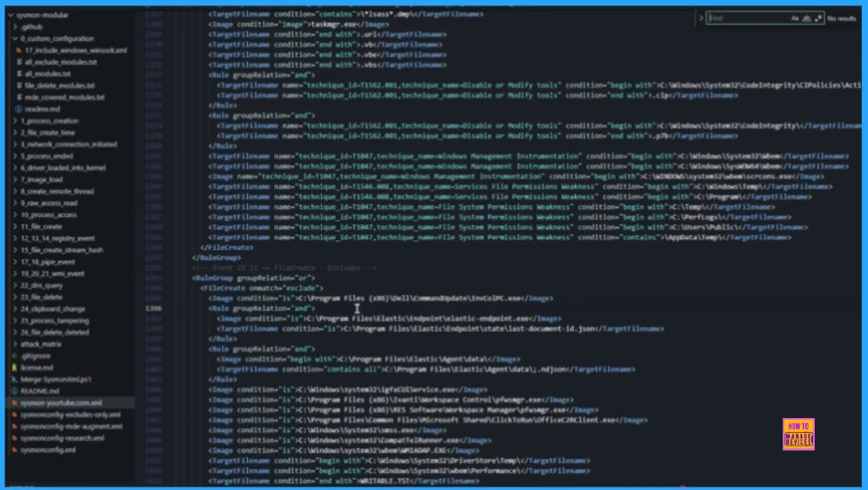Click the elastic-endpoint.exe Image line
This screenshot has width=868, height=490.
[x=388, y=318]
